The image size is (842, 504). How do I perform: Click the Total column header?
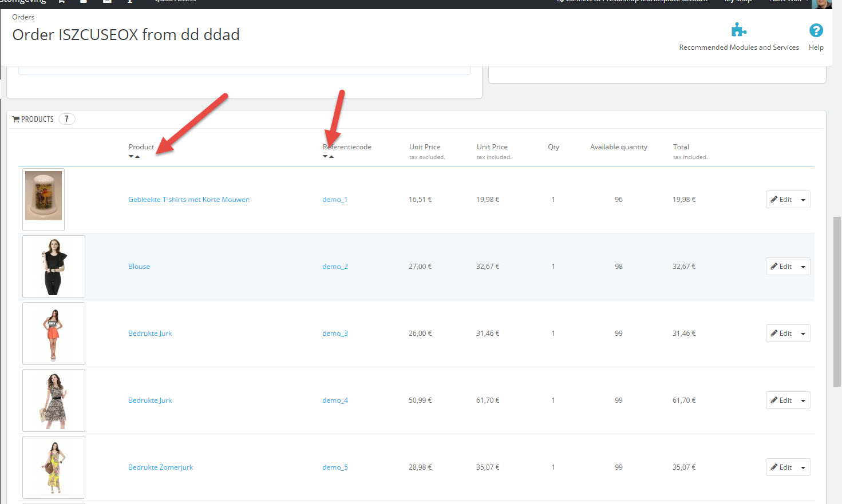click(681, 147)
